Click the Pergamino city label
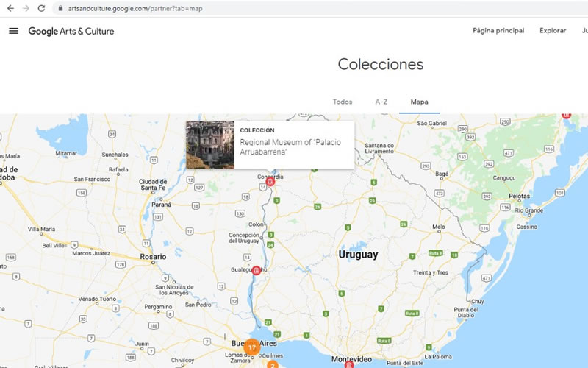The width and height of the screenshot is (588, 368). pos(158,307)
